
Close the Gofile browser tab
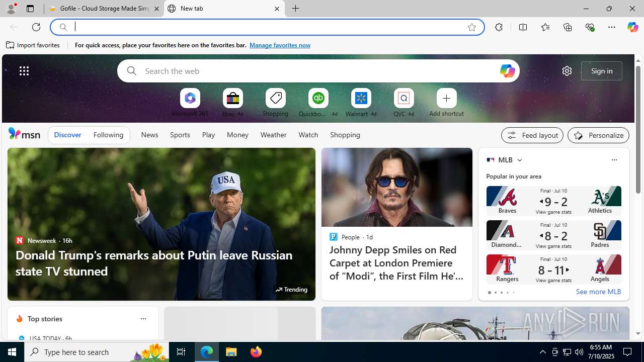[156, 9]
